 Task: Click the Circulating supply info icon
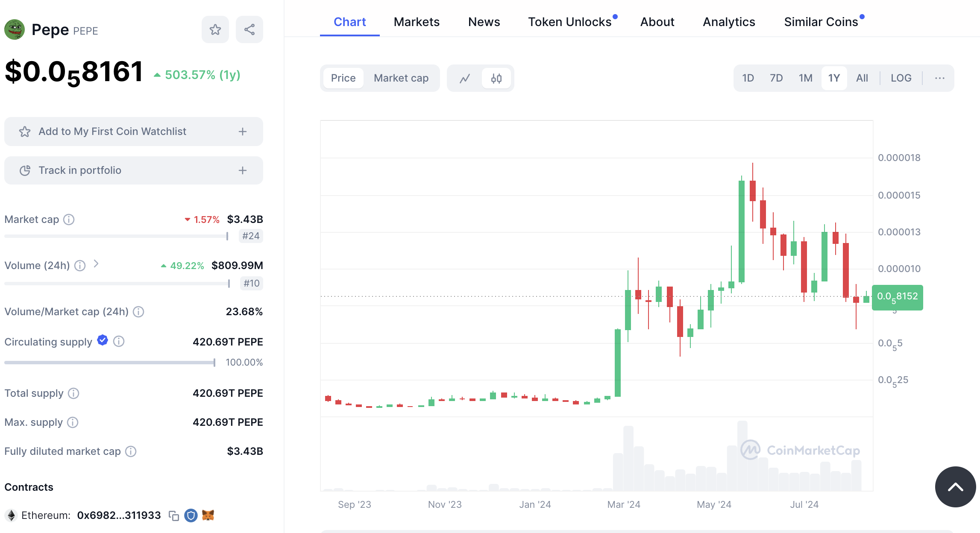(x=119, y=341)
